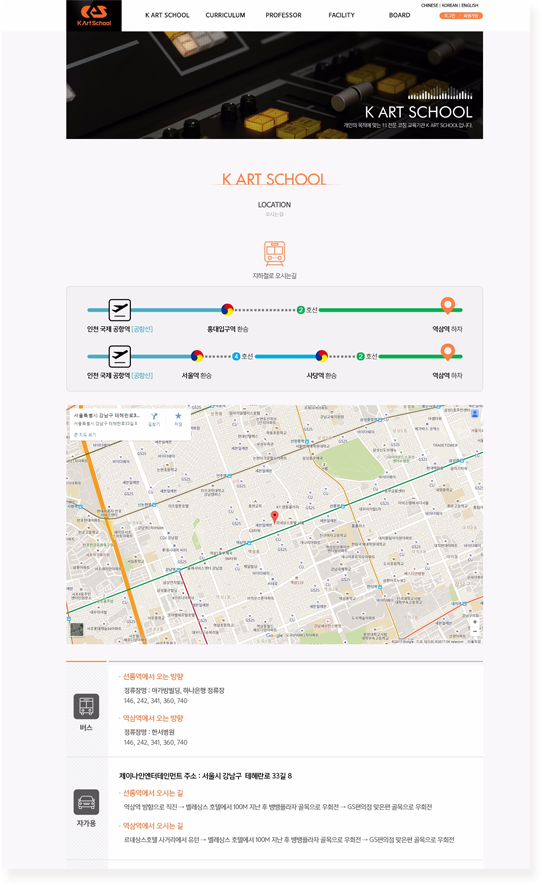Switch the language to CHINESE
This screenshot has width=542, height=885.
429,5
